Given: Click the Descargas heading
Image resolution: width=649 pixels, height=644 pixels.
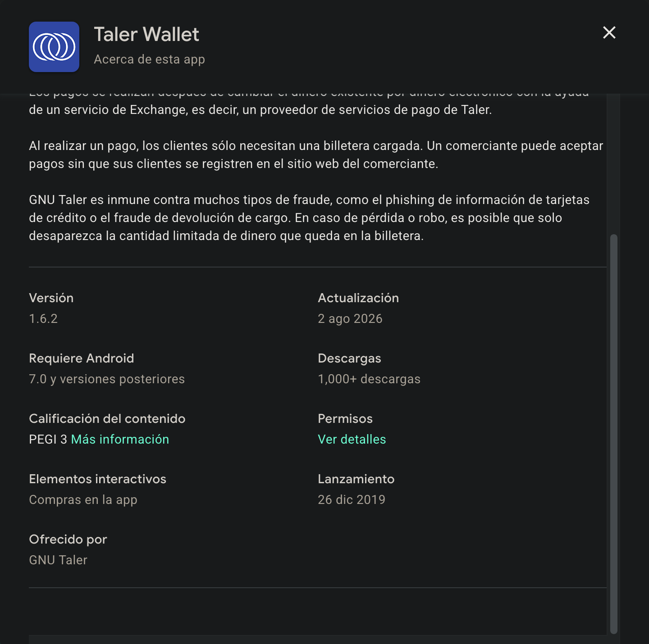Looking at the screenshot, I should tap(350, 358).
